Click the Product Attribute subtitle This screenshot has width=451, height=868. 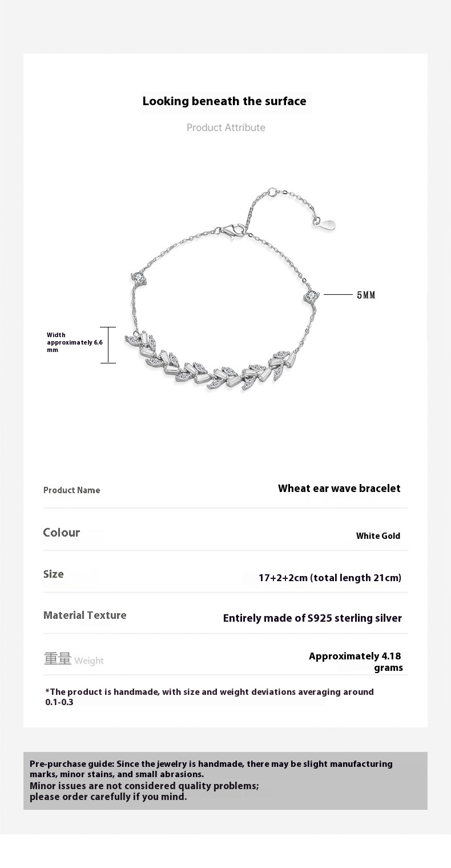click(x=226, y=127)
